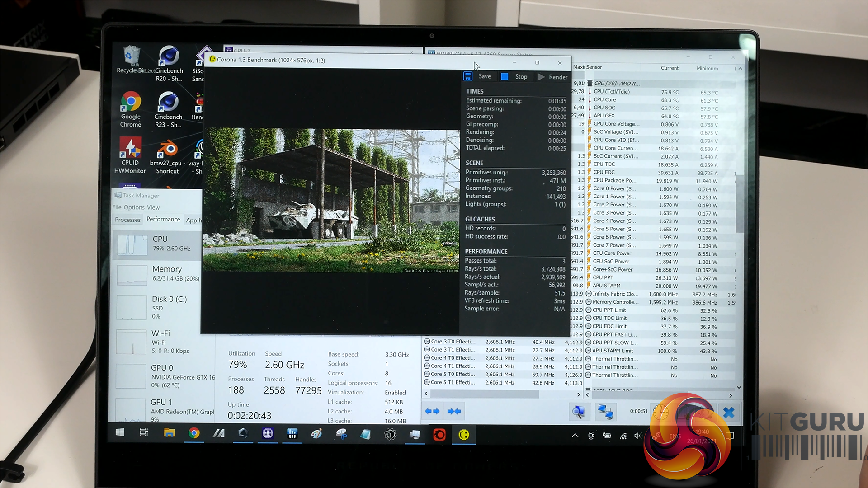
Task: Click the Windows Start button
Action: pos(120,433)
